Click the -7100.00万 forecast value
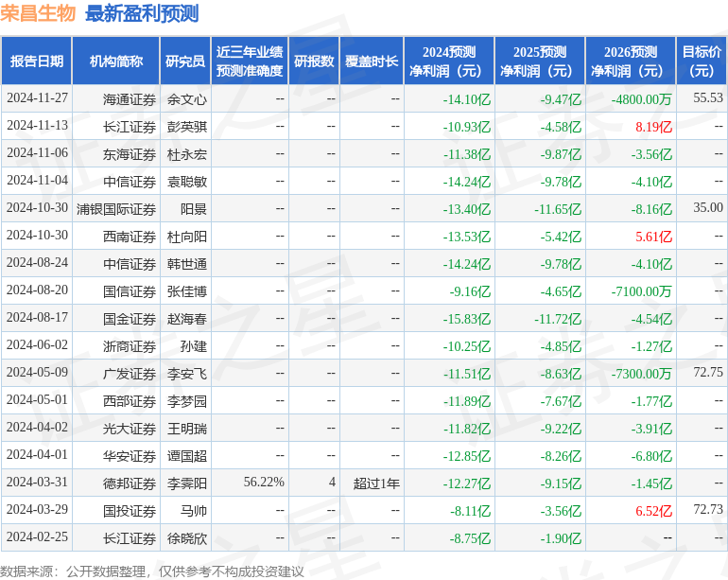Image resolution: width=728 pixels, height=580 pixels. 641,290
